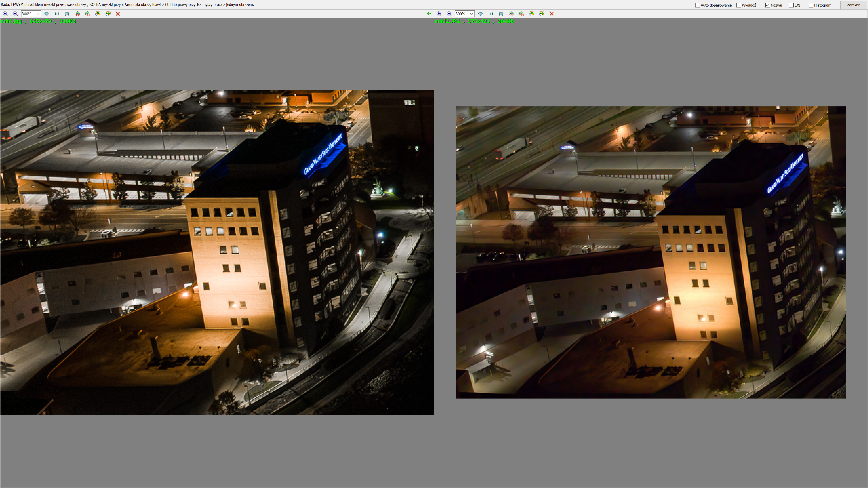Rotate the right image 90° clockwise
Image resolution: width=868 pixels, height=488 pixels.
tap(521, 14)
